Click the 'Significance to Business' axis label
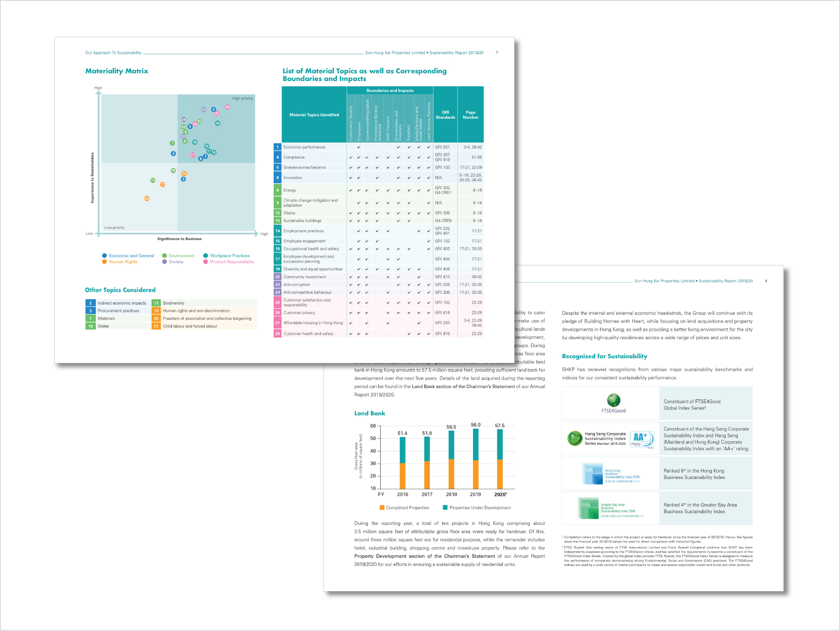 pos(179,239)
